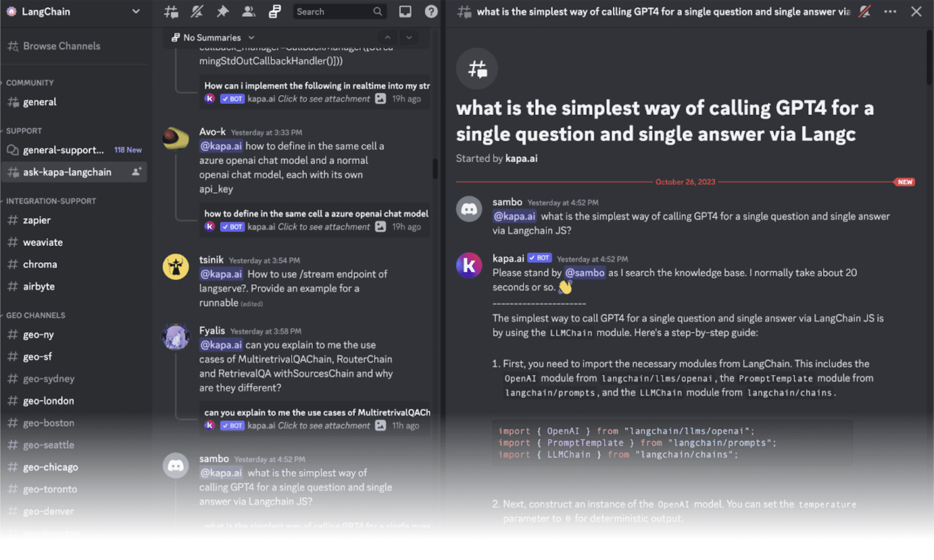The height and width of the screenshot is (560, 934).
Task: Click the tsinik username
Action: (211, 260)
